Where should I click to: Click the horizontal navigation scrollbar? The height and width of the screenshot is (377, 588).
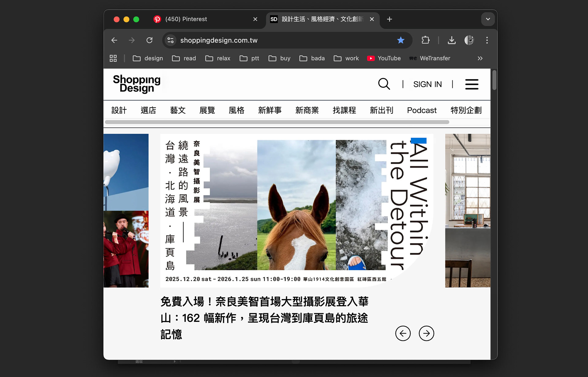click(x=277, y=122)
